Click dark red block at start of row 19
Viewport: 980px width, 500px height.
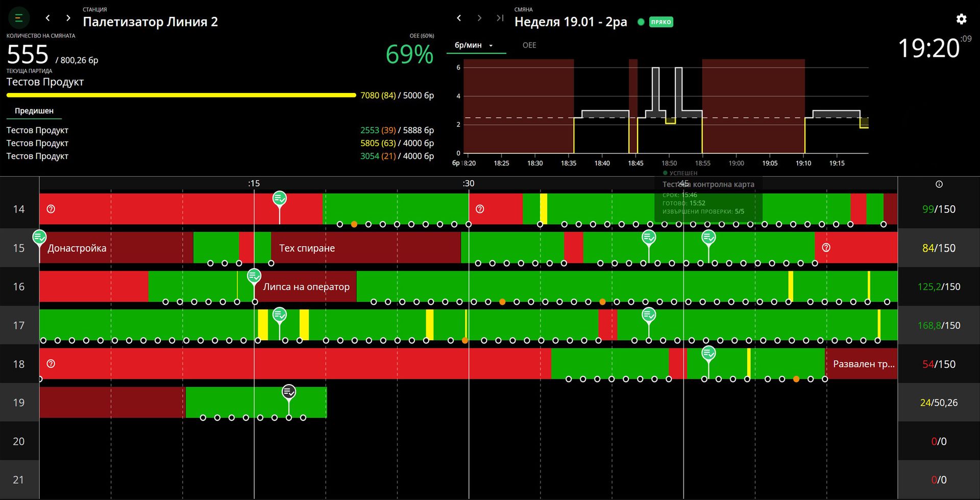pos(112,402)
